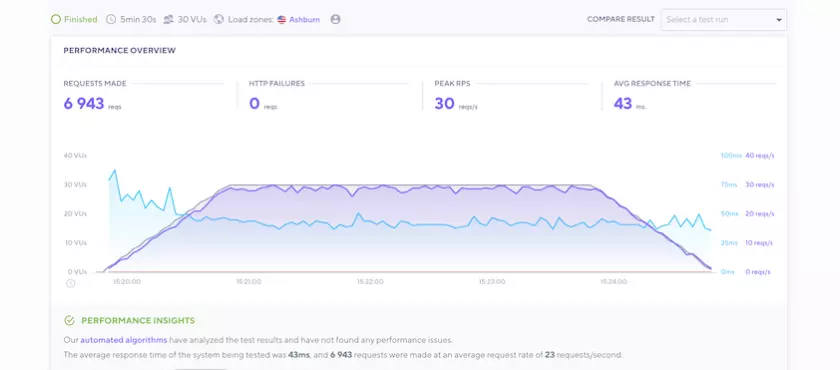Click the 15:23:00 time axis label

coord(492,282)
